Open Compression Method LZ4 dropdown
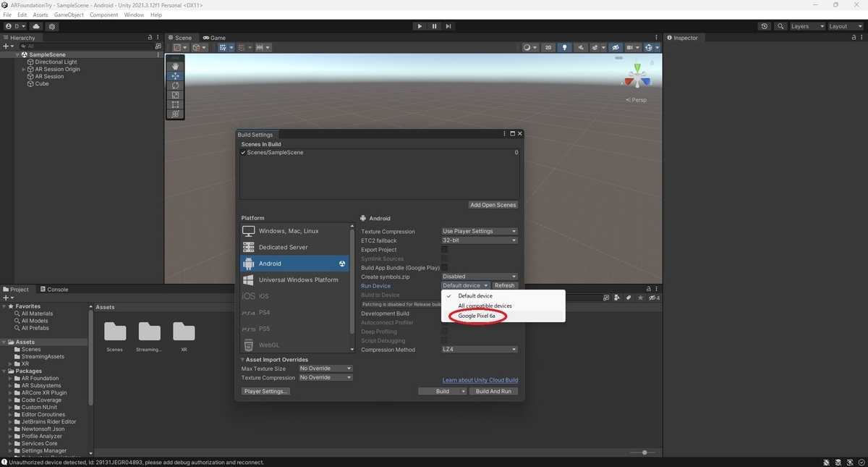Image resolution: width=868 pixels, height=467 pixels. click(x=480, y=350)
